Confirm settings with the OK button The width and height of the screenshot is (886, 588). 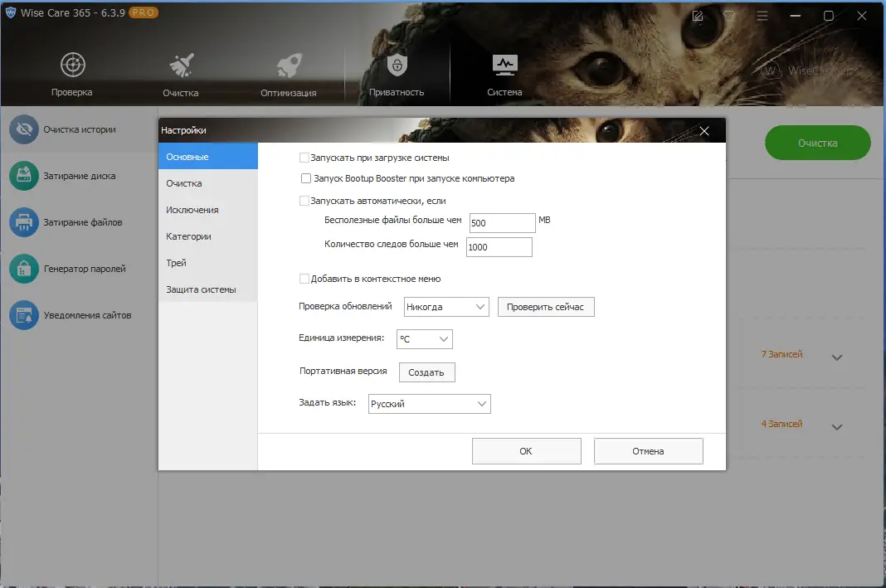[526, 451]
